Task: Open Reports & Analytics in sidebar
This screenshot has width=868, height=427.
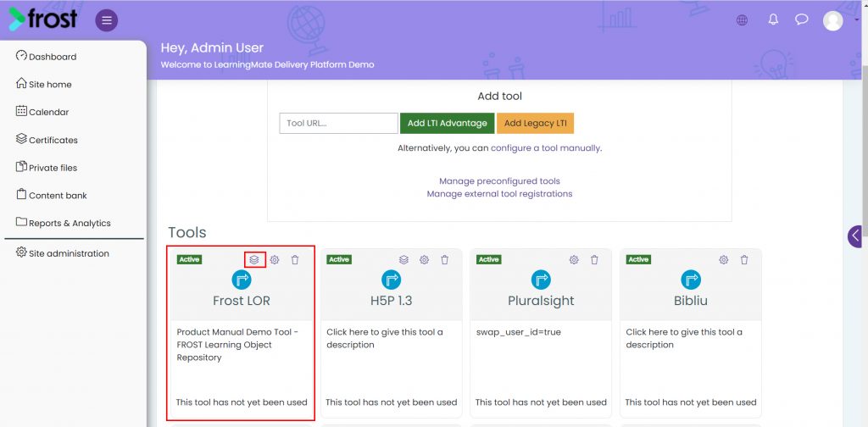Action: pos(64,223)
